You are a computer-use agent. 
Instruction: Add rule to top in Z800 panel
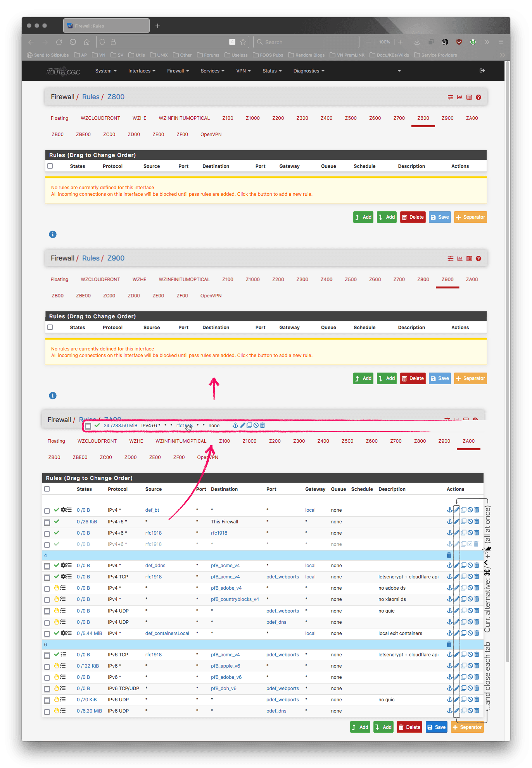pos(363,217)
